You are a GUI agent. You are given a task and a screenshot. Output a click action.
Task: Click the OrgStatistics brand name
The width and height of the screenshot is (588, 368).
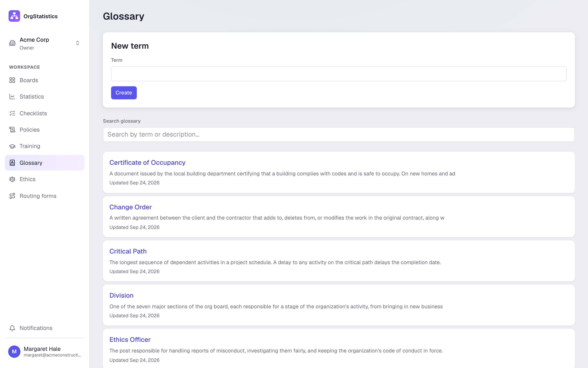pyautogui.click(x=41, y=16)
